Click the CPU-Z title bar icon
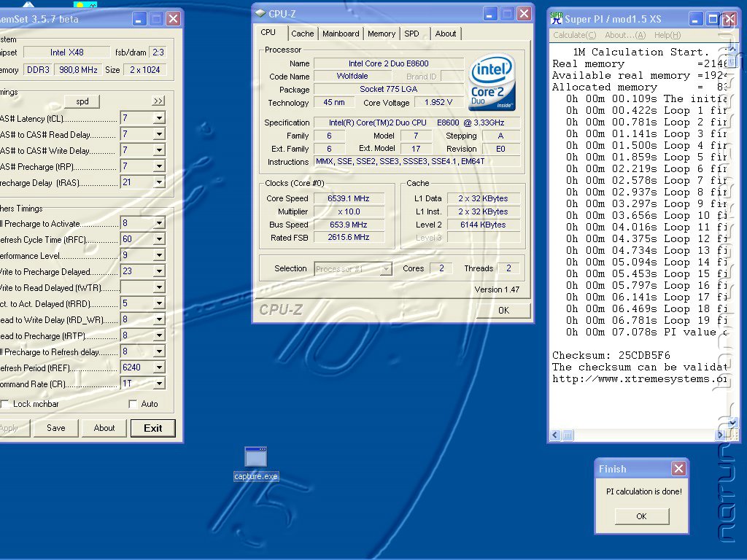This screenshot has height=560, width=747. coord(260,13)
